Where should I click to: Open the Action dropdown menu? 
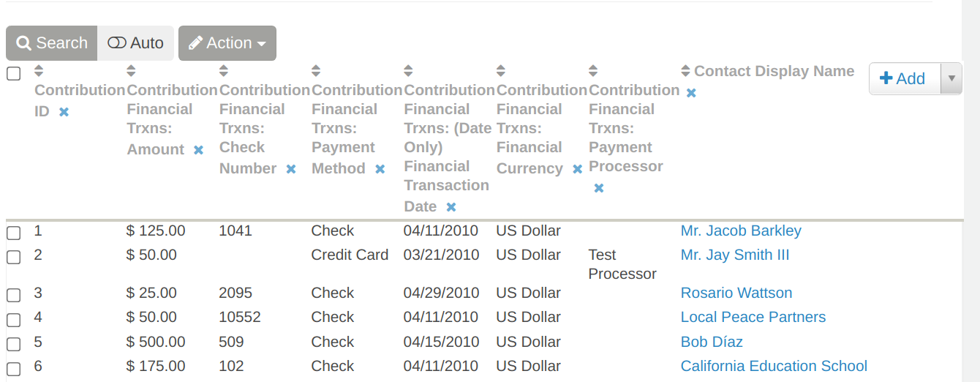coord(227,43)
